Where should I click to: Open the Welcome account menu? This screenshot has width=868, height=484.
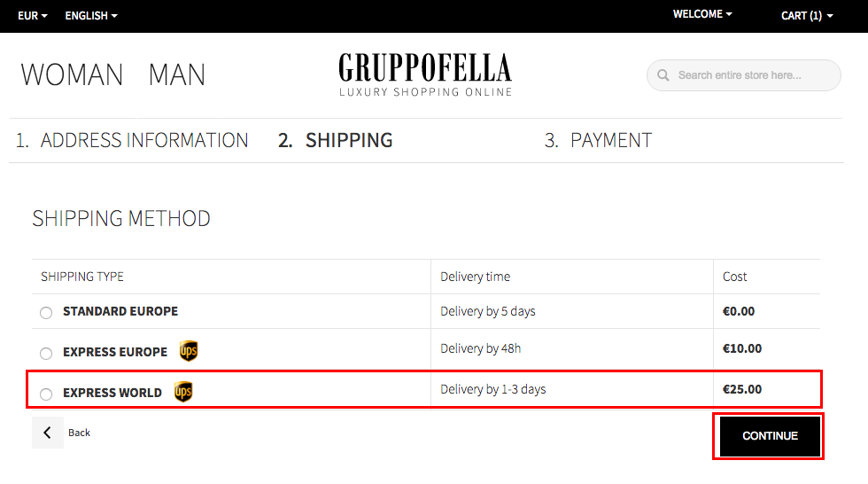coord(702,14)
